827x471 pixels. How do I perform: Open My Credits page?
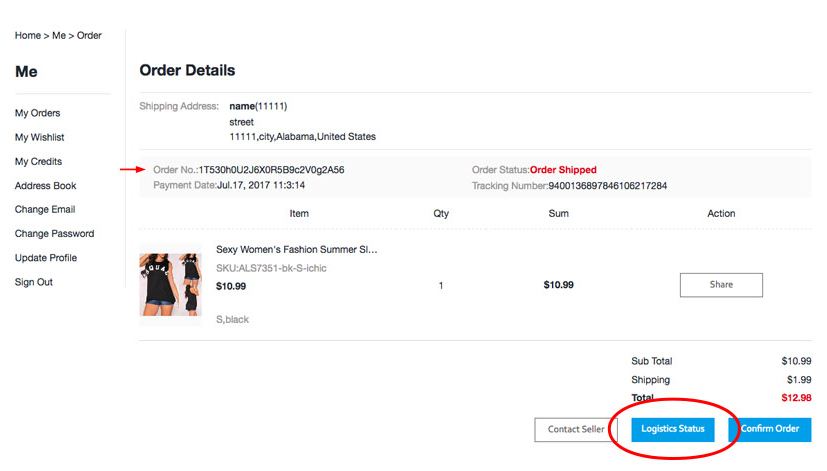tap(39, 161)
